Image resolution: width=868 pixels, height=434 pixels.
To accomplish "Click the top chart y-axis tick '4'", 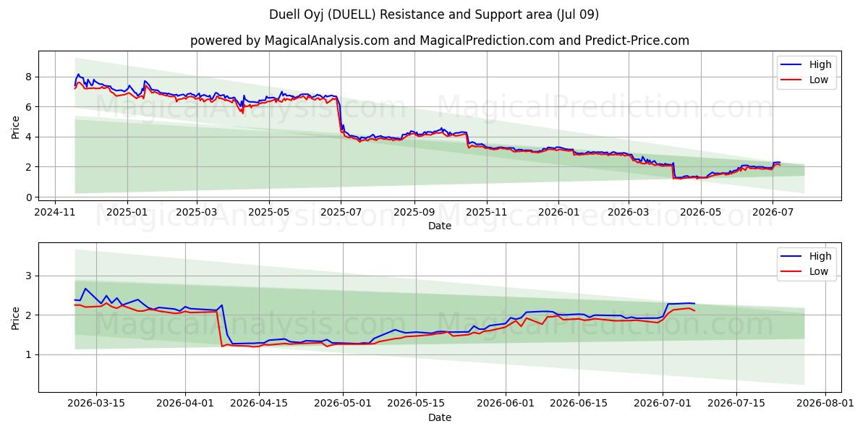I will coord(29,137).
